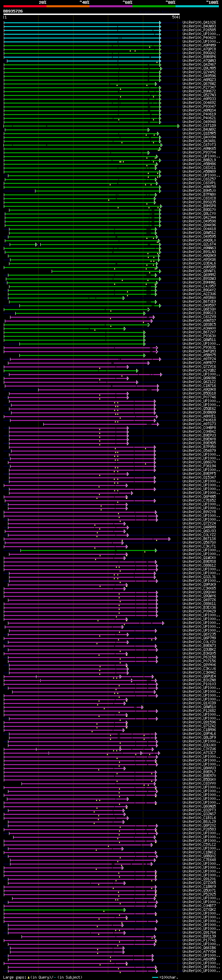
Task: Select the query name BB935726
Action: tap(13, 11)
